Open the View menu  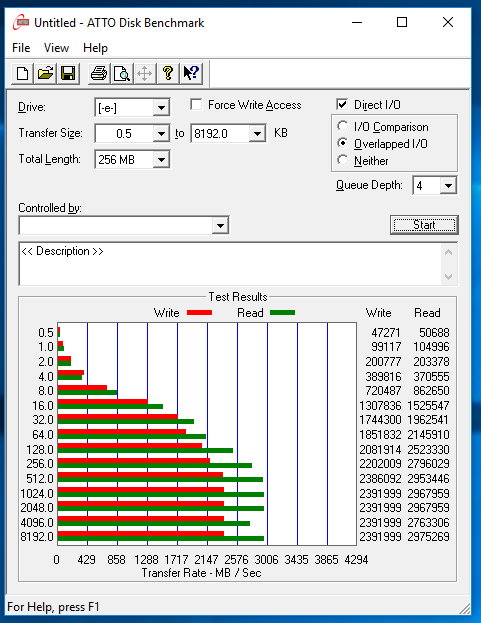pyautogui.click(x=56, y=48)
